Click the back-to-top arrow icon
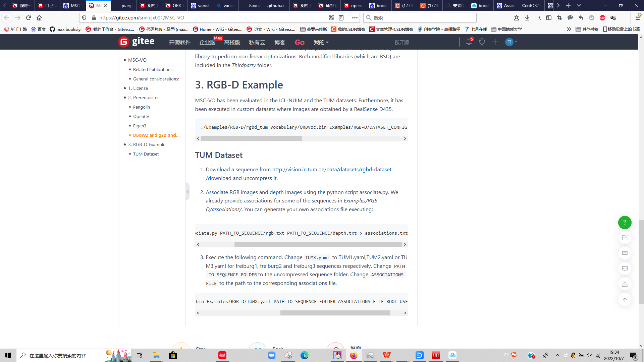 pos(625,299)
